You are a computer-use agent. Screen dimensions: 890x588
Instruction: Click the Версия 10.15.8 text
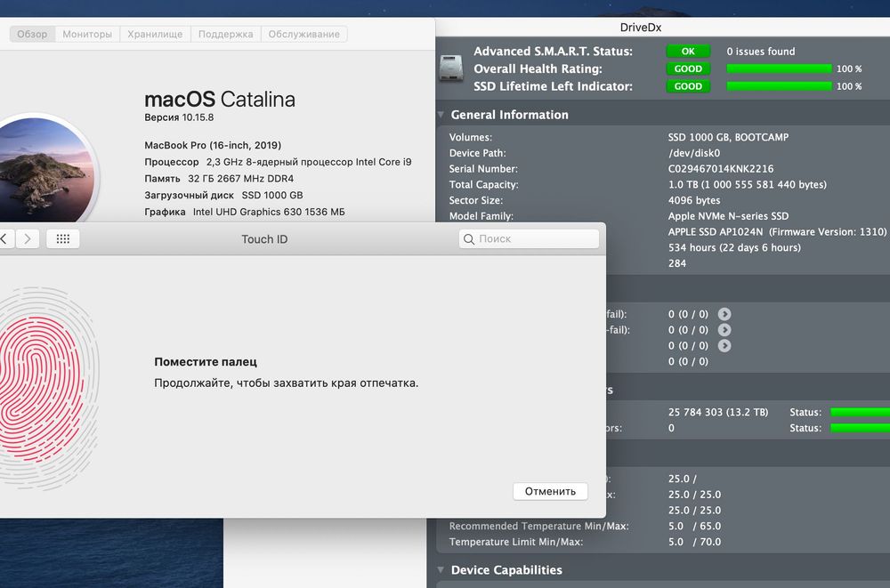coord(179,117)
